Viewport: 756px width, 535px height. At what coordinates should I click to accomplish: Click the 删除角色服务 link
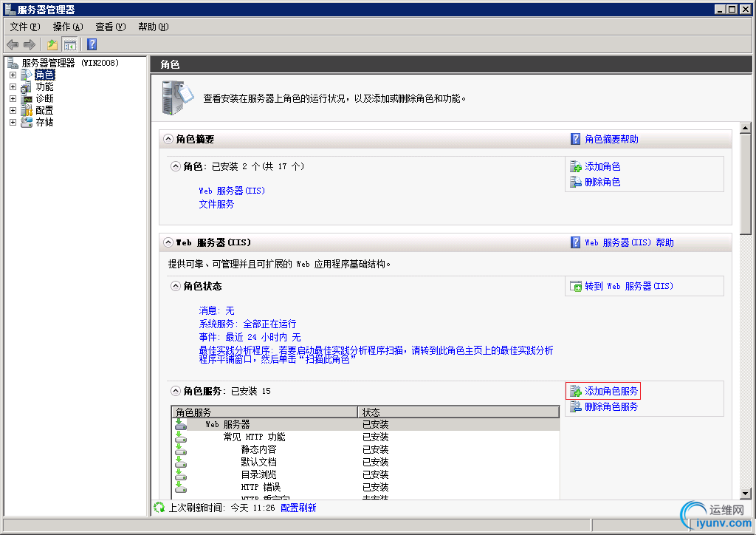click(611, 406)
